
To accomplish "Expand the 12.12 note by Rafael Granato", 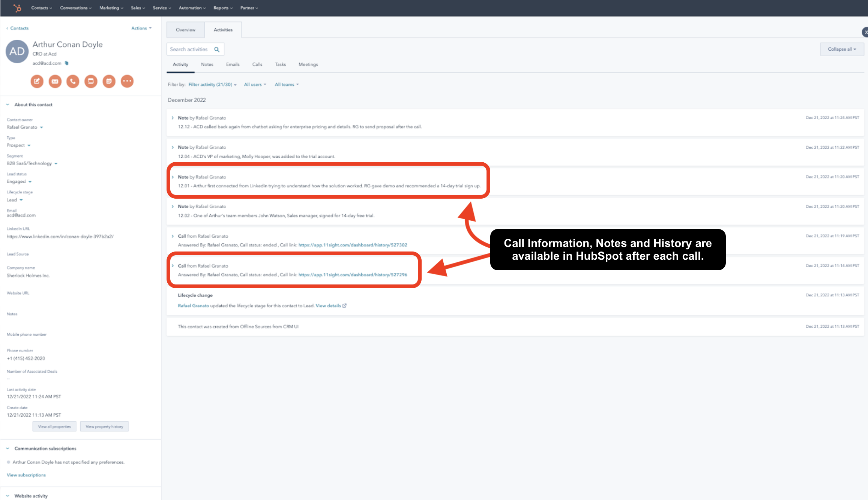I will [x=173, y=118].
